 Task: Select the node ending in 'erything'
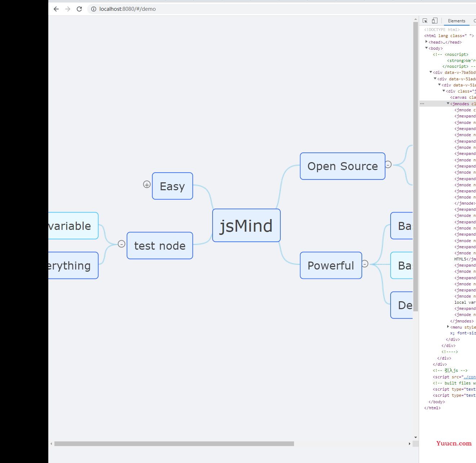pos(73,265)
